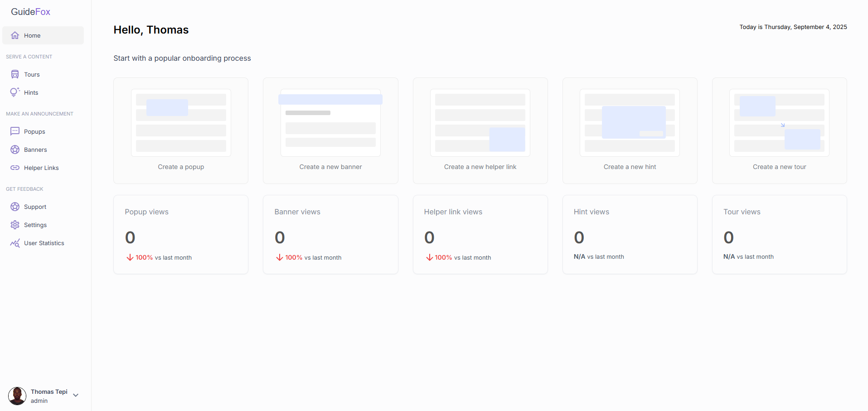This screenshot has height=411, width=868.
Task: Click the Create a new helper link card
Action: tap(480, 131)
